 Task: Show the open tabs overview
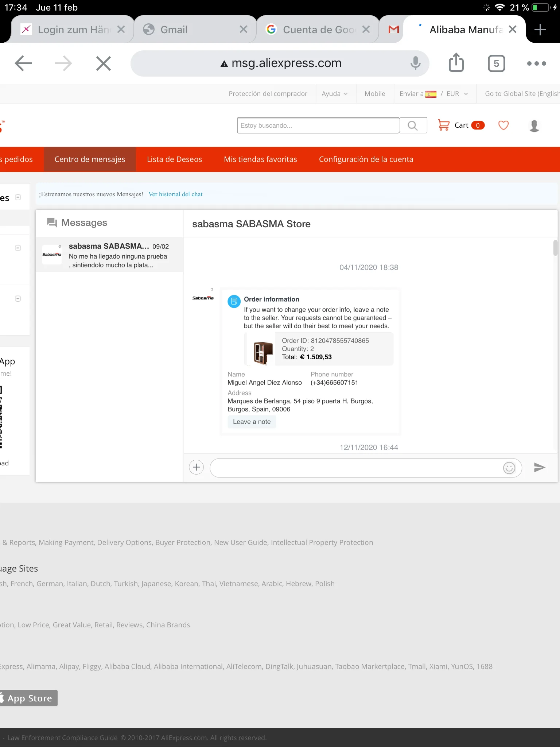(x=496, y=63)
